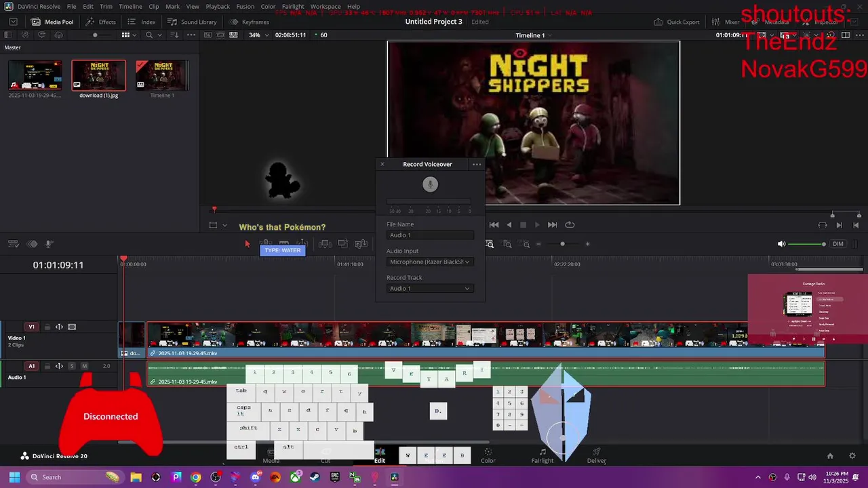Open the Record Track Audio 1 dropdown

430,288
